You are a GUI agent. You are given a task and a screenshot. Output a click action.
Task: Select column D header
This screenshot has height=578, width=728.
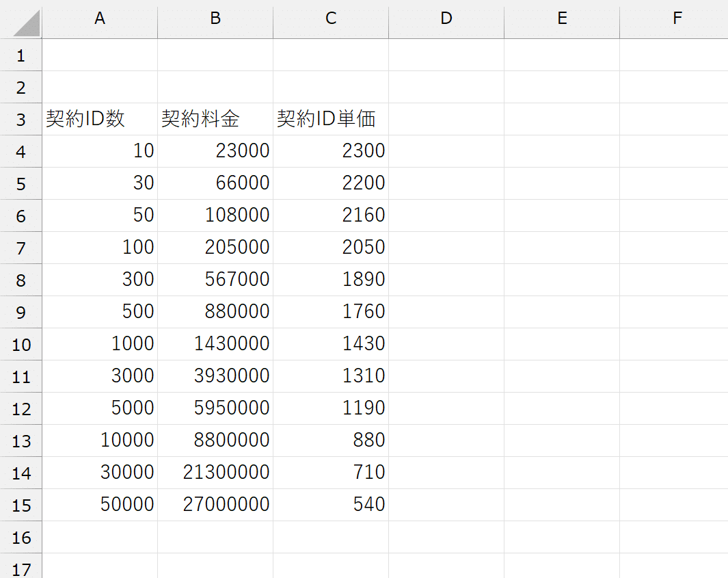(446, 18)
